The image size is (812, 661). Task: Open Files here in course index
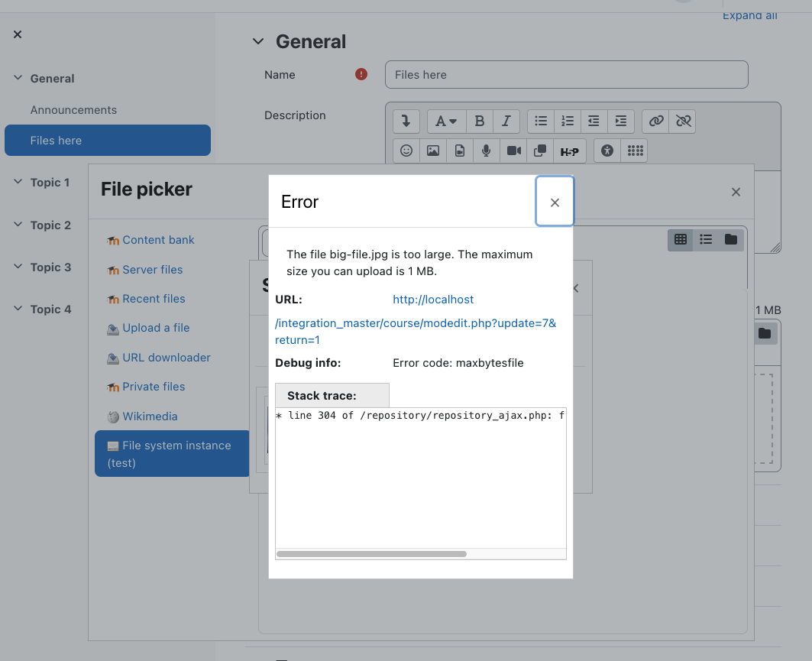tap(108, 141)
